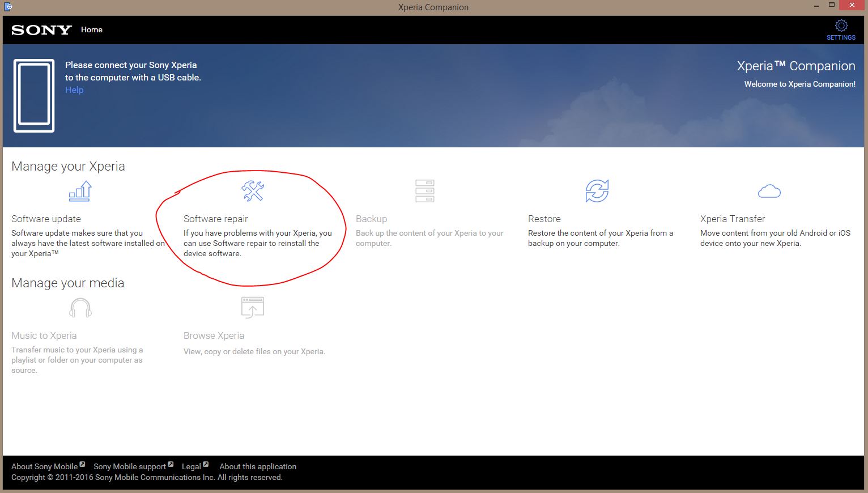
Task: Click the copyright notice text
Action: click(x=147, y=477)
